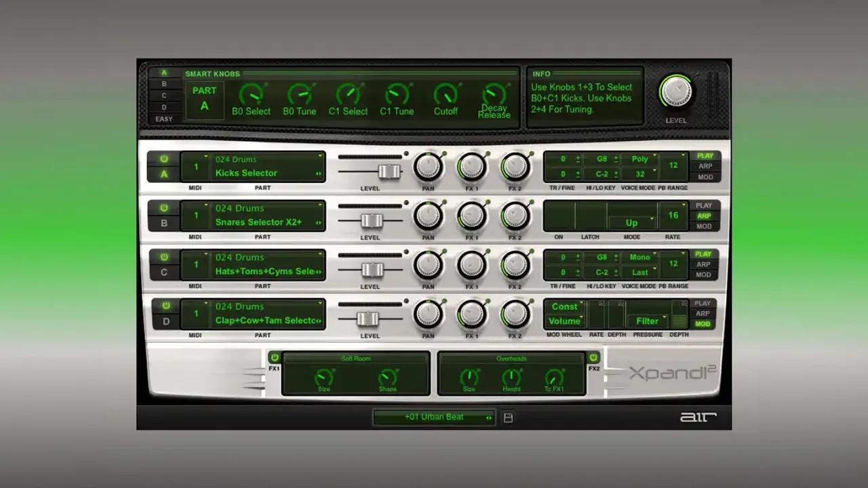Open the +01 Urban Beat patch selector
Screen dimensions: 868x488
[x=434, y=418]
